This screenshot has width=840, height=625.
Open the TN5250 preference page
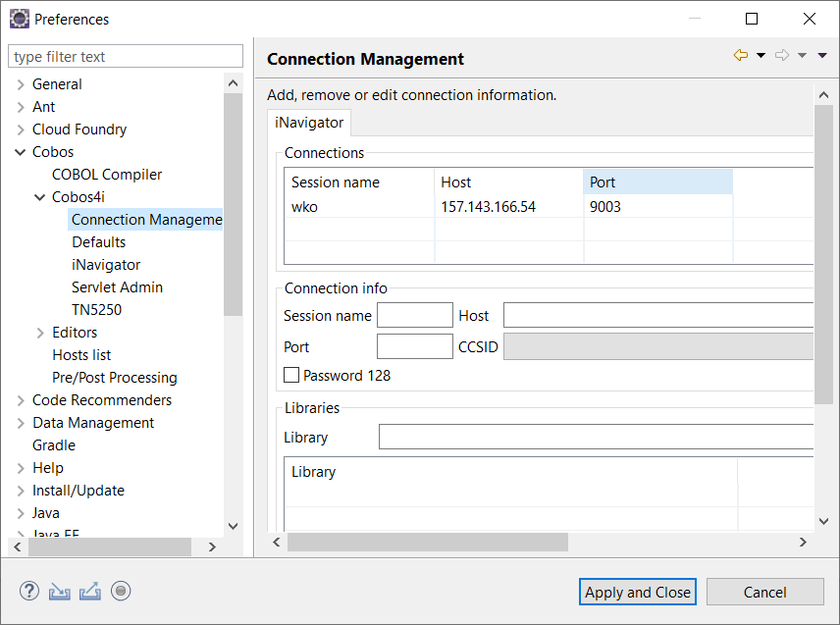(96, 309)
